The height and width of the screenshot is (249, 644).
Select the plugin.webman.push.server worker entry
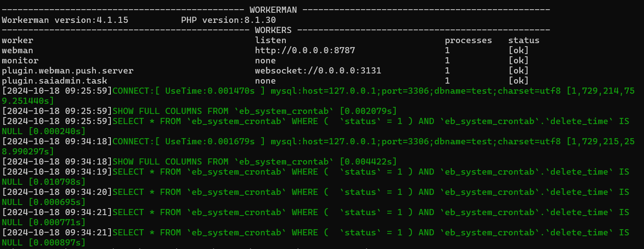tap(68, 70)
